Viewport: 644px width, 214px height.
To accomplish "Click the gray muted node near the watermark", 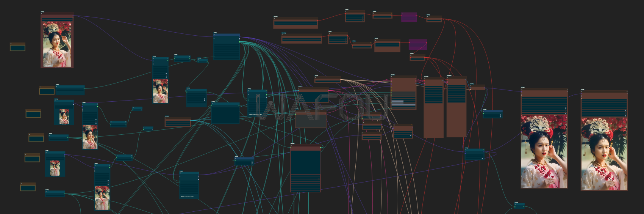I will [x=311, y=120].
